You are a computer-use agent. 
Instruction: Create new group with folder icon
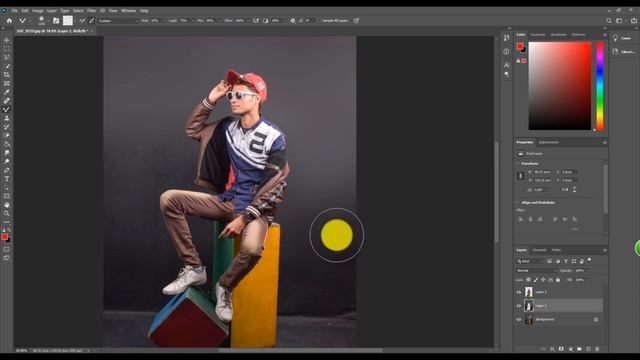tap(579, 349)
